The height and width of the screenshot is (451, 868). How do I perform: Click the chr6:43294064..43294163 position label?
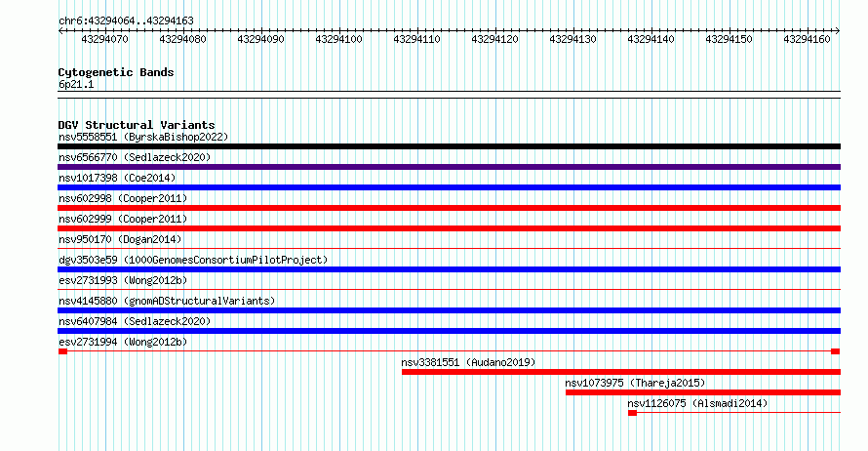coord(126,21)
